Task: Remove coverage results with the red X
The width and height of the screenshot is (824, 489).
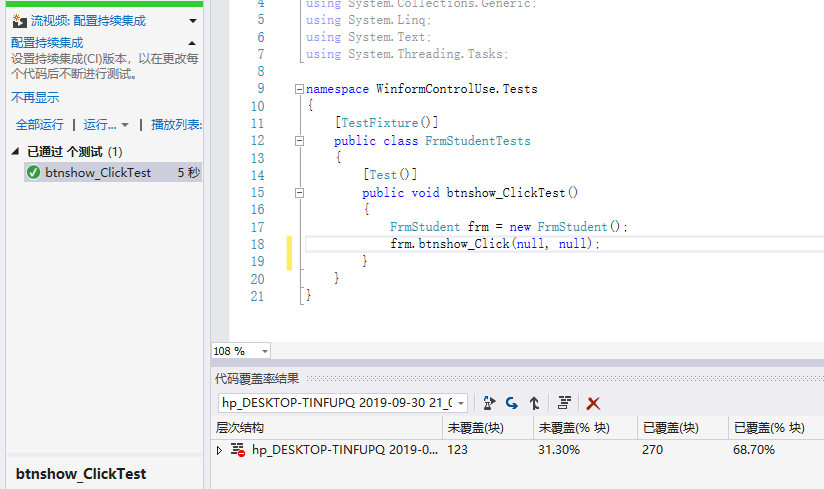Action: tap(593, 403)
